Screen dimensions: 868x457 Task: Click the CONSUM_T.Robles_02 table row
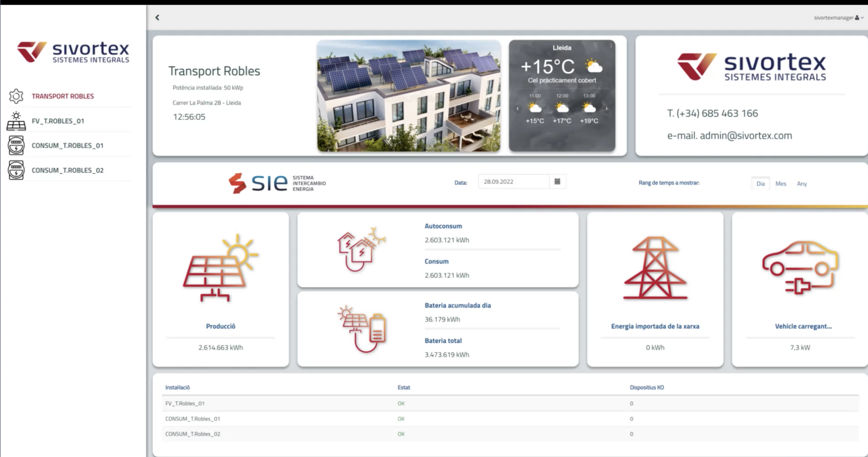510,434
